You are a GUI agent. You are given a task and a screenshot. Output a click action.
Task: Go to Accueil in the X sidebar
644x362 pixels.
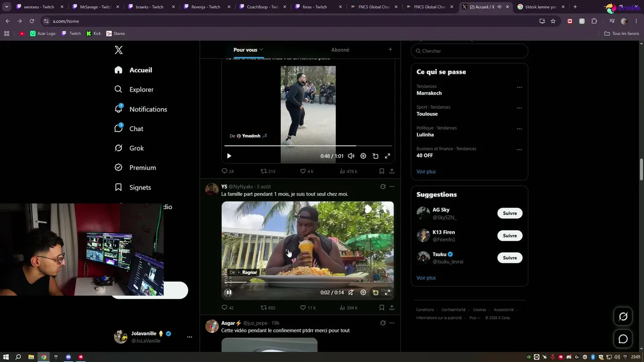133,70
